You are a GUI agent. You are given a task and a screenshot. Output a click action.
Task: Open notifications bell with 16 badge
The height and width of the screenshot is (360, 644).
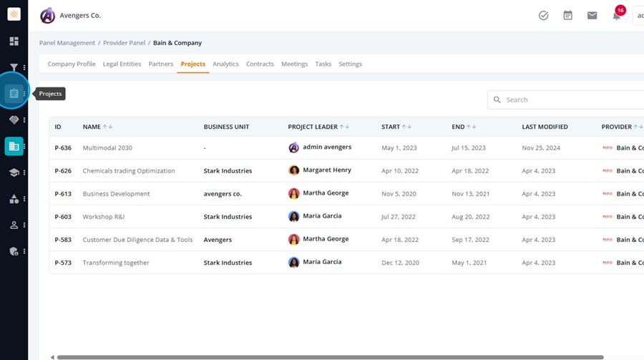click(617, 16)
